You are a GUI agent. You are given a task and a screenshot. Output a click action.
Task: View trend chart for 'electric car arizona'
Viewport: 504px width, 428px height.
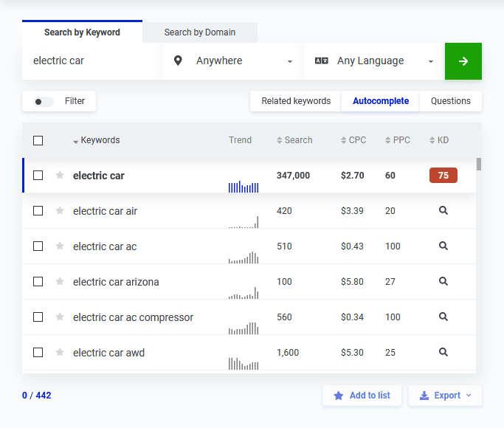(x=244, y=293)
